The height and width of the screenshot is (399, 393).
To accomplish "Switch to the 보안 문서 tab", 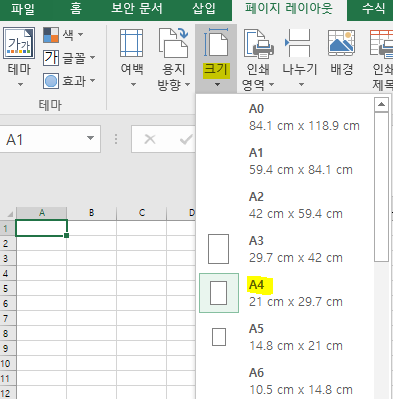I will click(137, 9).
